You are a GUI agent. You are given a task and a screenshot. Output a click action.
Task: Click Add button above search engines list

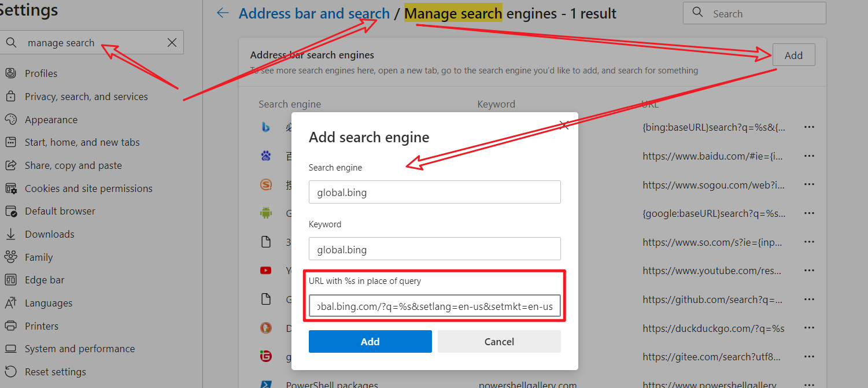pyautogui.click(x=793, y=55)
